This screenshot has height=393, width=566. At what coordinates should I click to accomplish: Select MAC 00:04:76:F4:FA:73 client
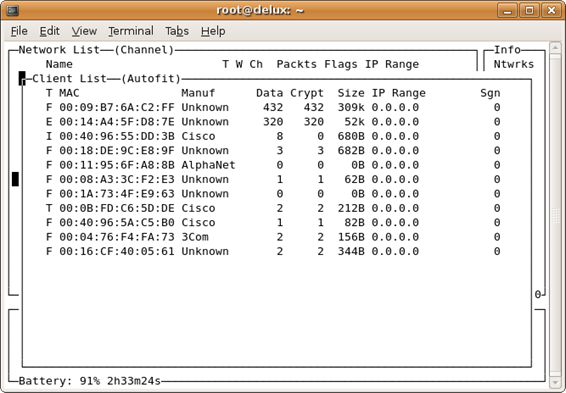point(273,237)
